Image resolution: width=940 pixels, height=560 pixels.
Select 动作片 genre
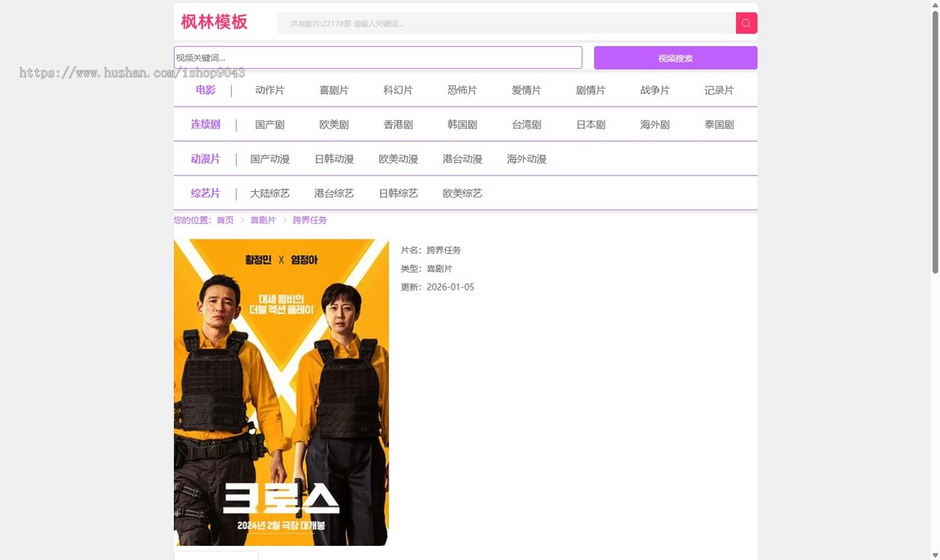point(269,90)
